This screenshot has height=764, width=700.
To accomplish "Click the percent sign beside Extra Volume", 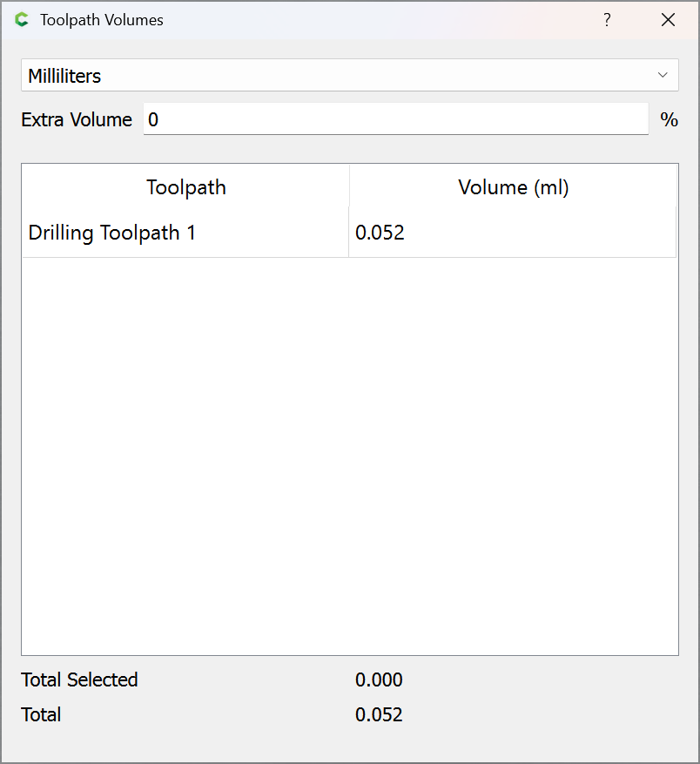I will click(x=669, y=120).
